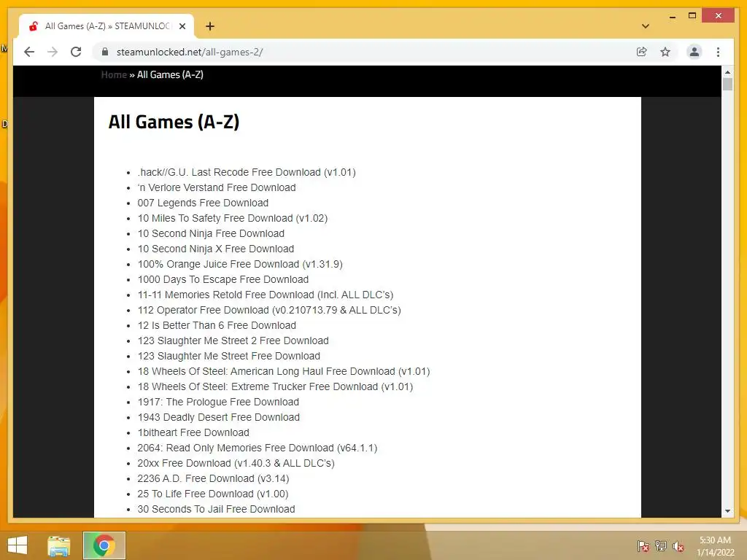Open 123 Slaughter Me Street Free Download
This screenshot has width=747, height=560.
(x=228, y=356)
